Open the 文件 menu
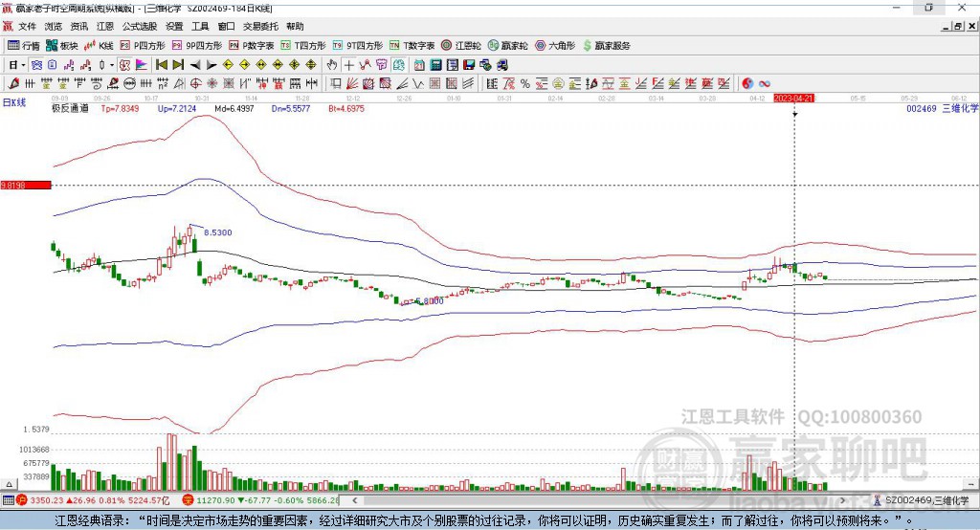This screenshot has width=980, height=530. click(28, 26)
